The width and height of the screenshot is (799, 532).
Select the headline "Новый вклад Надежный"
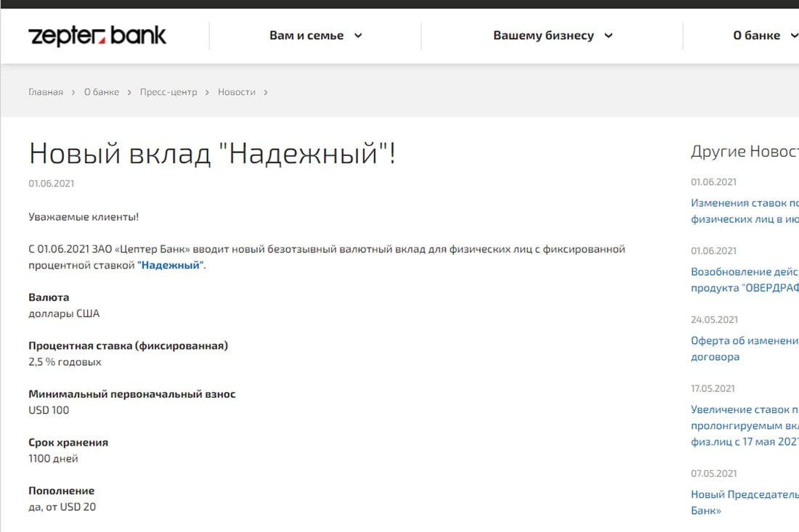tap(212, 153)
